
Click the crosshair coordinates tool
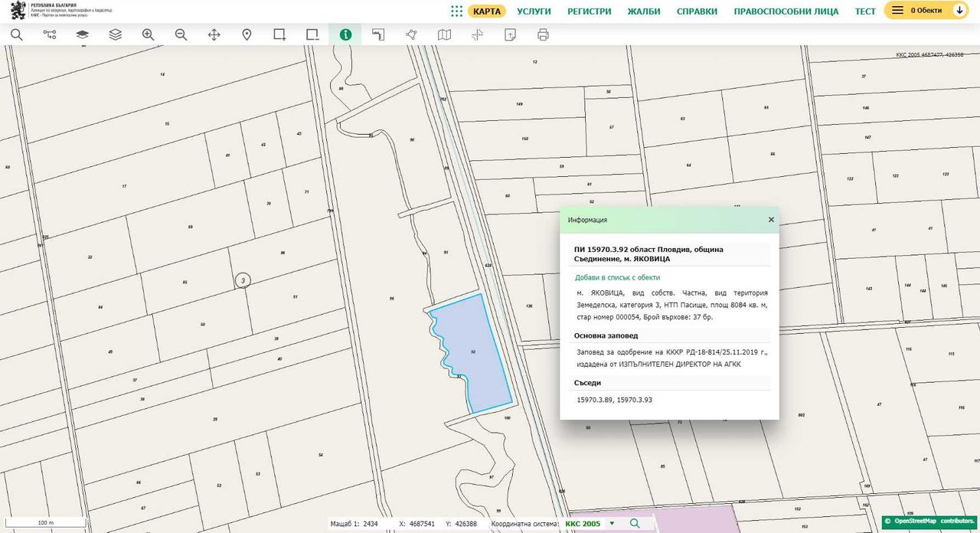477,34
